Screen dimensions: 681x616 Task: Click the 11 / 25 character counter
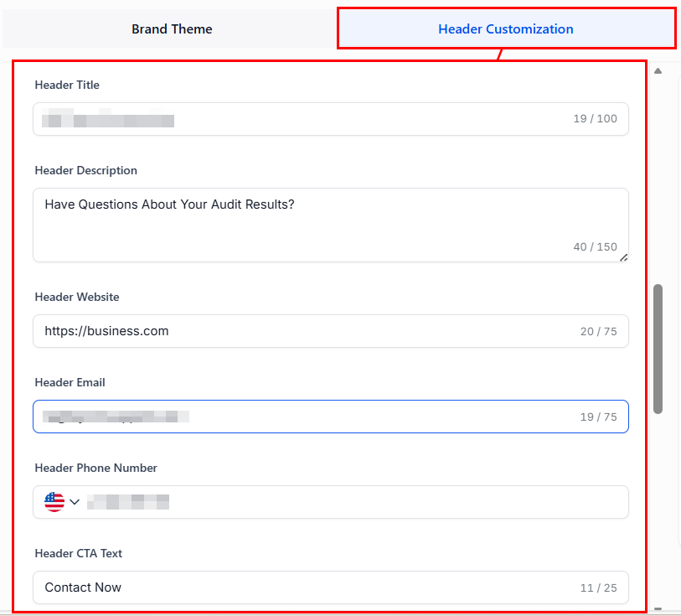click(x=598, y=588)
